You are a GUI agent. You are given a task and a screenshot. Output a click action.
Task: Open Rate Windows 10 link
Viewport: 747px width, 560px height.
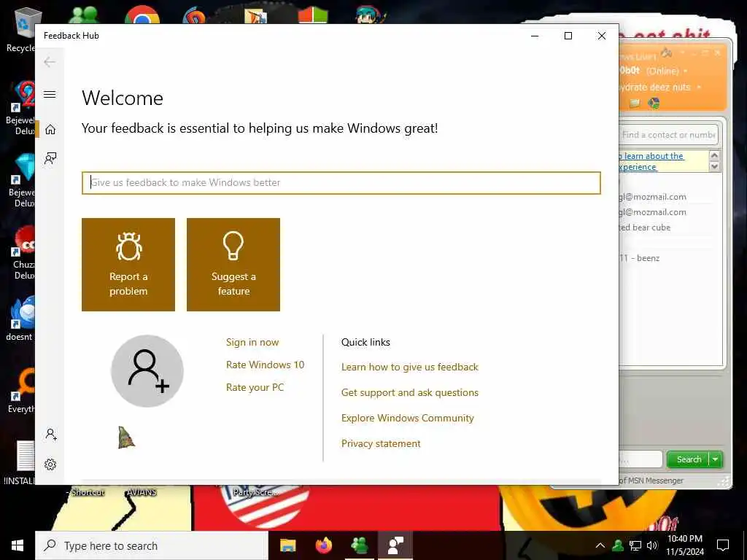(265, 365)
